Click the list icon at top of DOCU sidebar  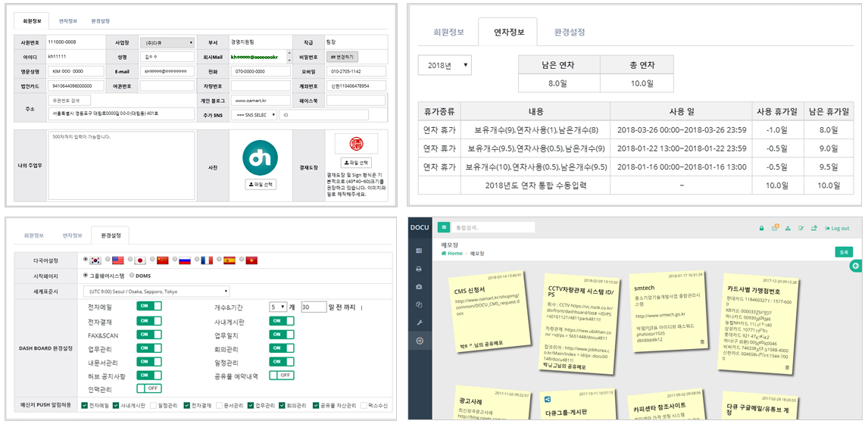(x=419, y=251)
